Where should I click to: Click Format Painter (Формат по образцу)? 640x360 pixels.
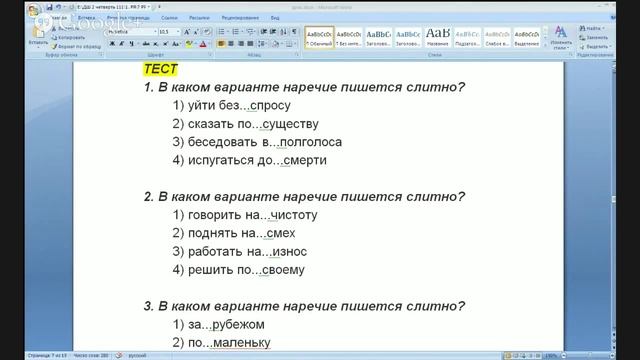click(x=76, y=47)
